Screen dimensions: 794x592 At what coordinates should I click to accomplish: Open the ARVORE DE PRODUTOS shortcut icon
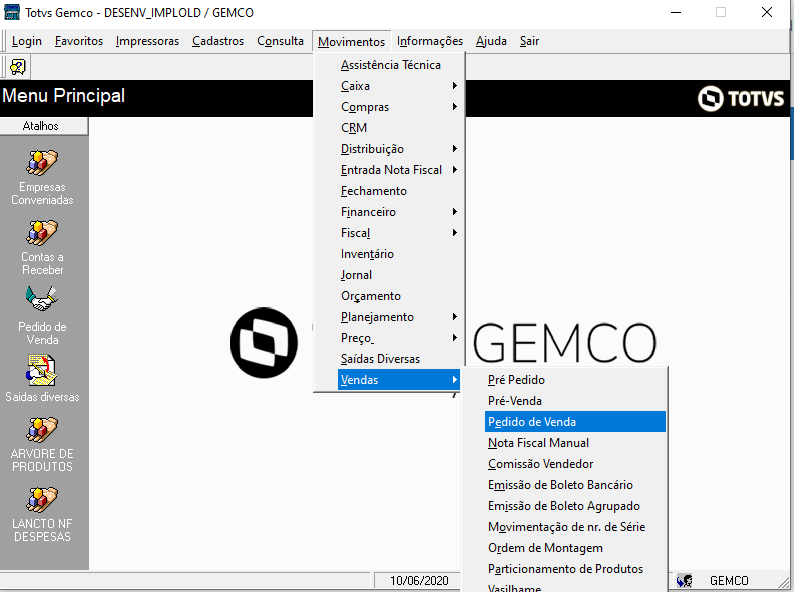pos(42,430)
